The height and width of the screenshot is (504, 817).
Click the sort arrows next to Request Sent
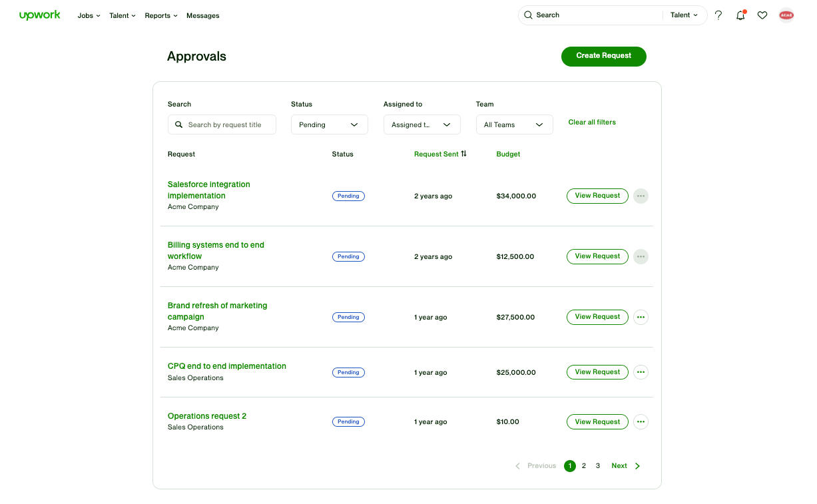click(x=464, y=153)
